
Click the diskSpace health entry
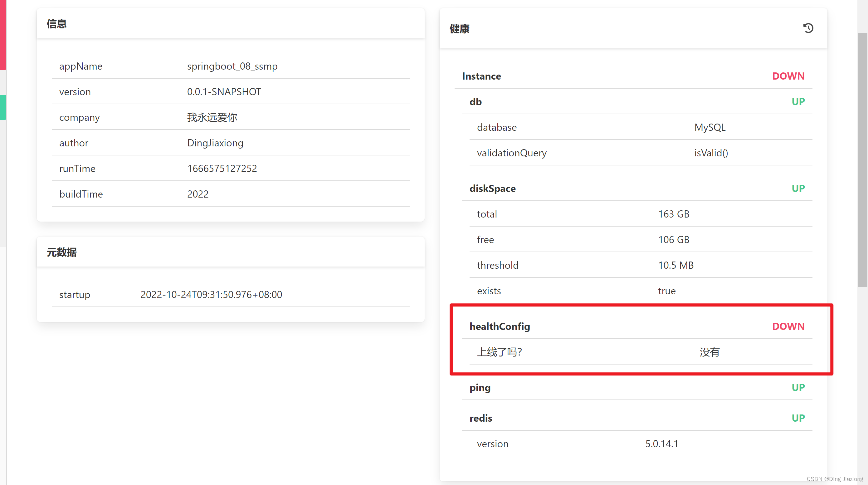492,189
